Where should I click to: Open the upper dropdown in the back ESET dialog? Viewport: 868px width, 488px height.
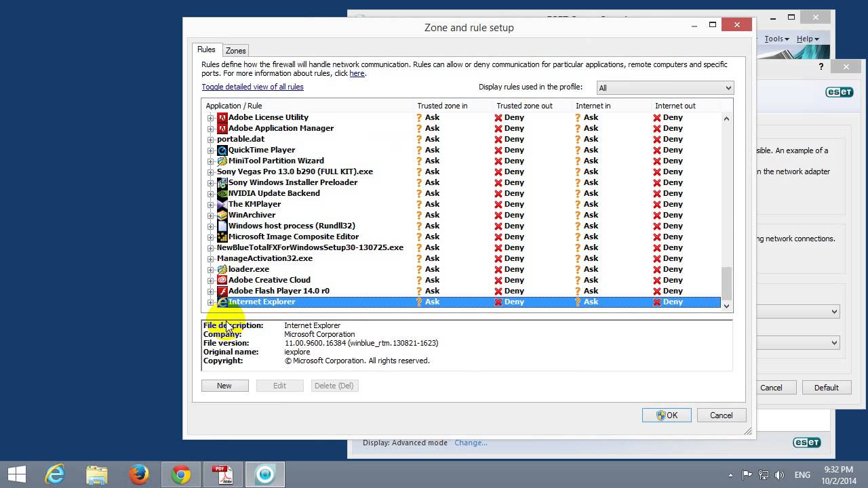[797, 312]
